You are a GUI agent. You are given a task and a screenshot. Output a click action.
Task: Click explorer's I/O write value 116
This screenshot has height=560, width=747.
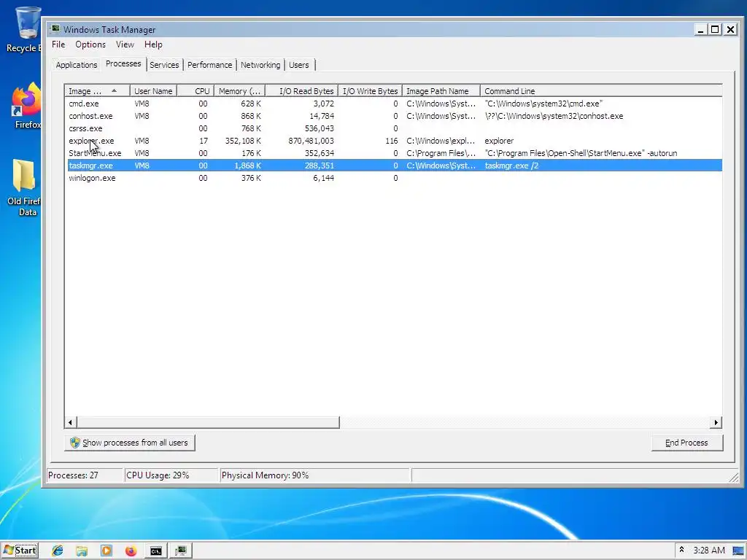[x=392, y=141]
